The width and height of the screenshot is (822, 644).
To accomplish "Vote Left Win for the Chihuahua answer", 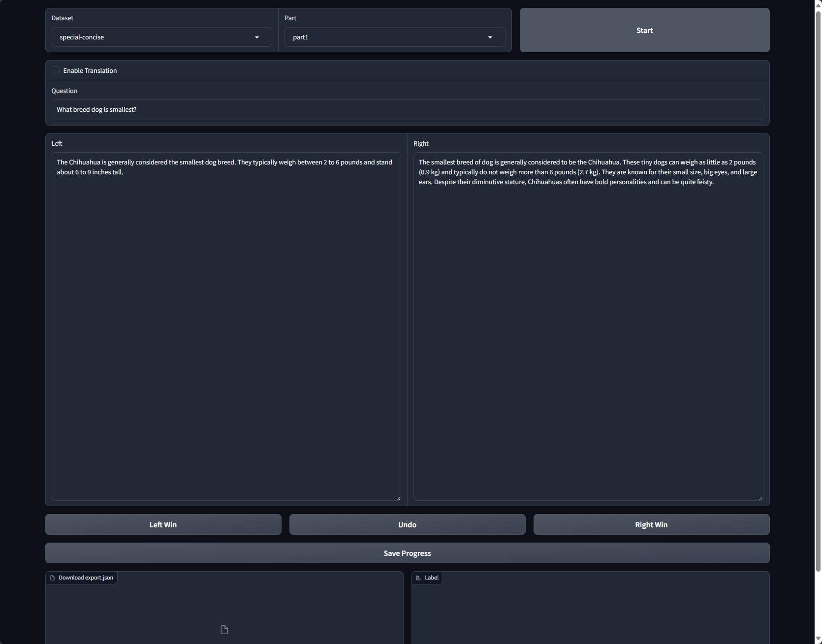I will pyautogui.click(x=163, y=525).
